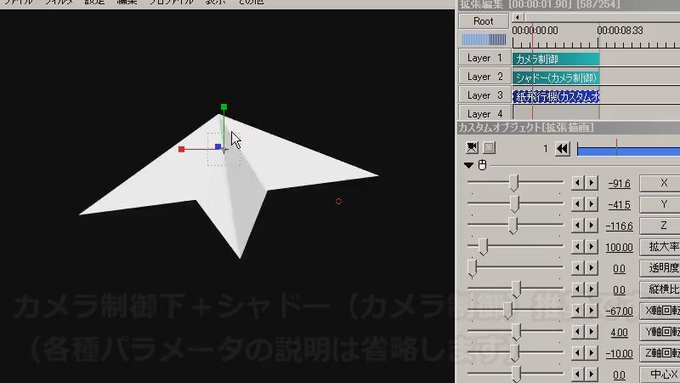This screenshot has width=680, height=383.
Task: Click the Z軸回転 parameter button
Action: 660,353
